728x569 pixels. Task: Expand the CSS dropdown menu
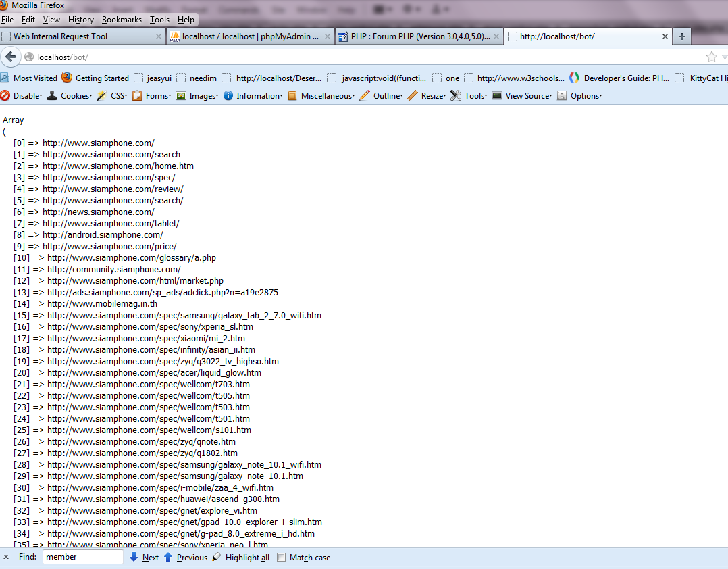(x=126, y=96)
